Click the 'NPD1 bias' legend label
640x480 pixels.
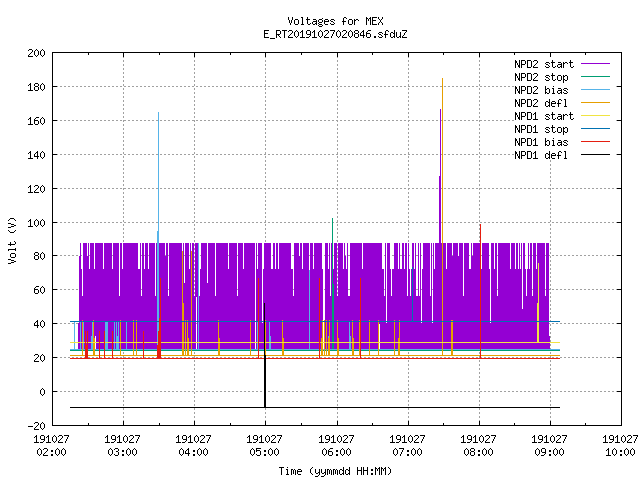[x=541, y=142]
